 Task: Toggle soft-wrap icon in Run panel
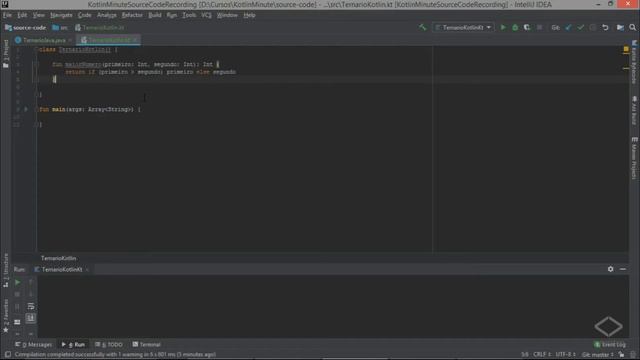(x=31, y=307)
